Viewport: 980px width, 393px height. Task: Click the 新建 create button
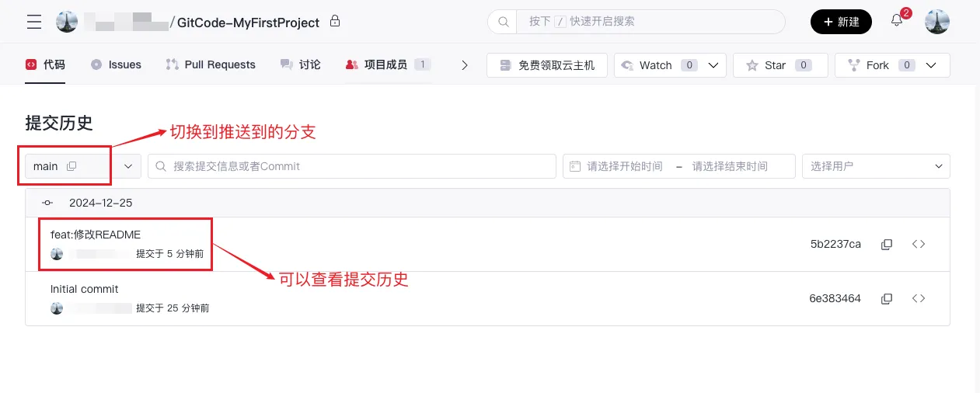point(841,22)
